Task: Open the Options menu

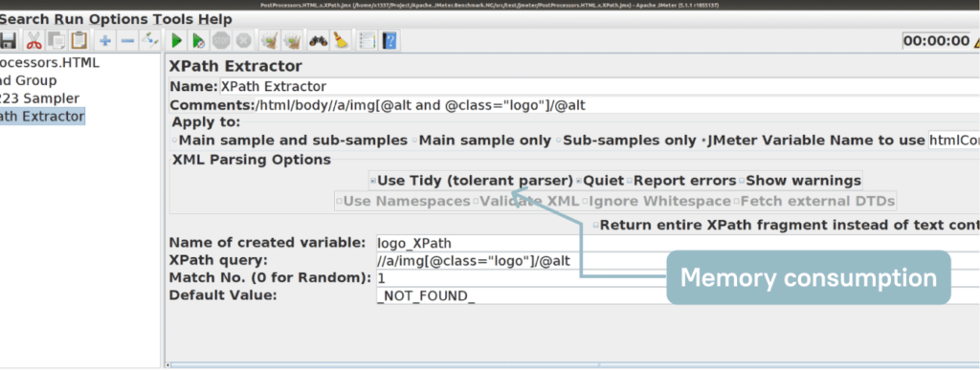Action: [x=118, y=19]
